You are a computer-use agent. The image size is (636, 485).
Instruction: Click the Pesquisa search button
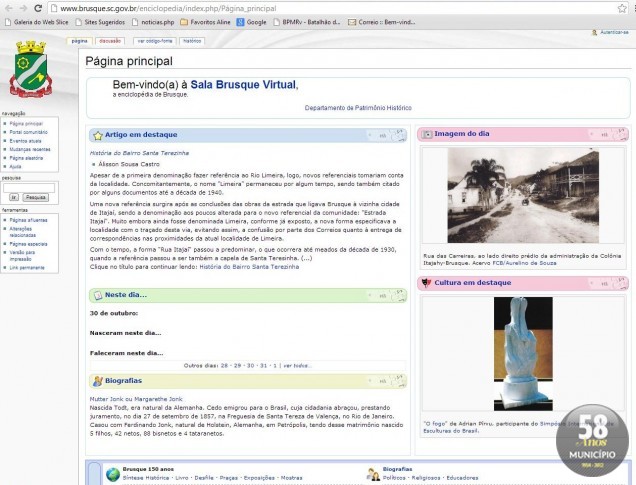coord(35,197)
